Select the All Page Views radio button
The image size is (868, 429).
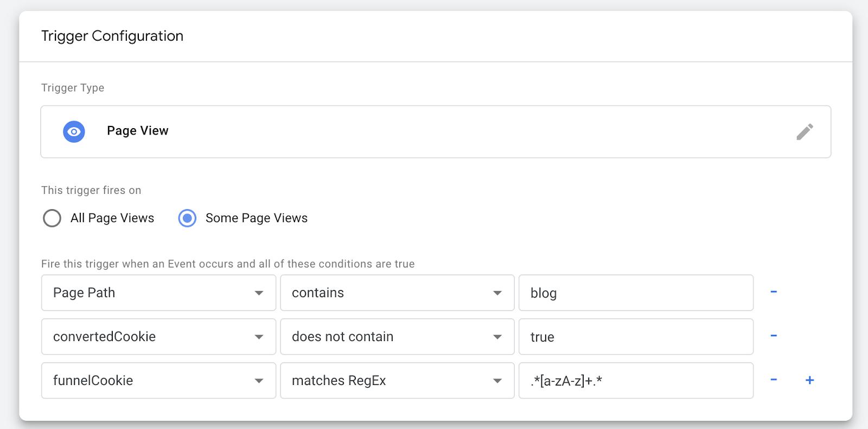click(x=52, y=218)
